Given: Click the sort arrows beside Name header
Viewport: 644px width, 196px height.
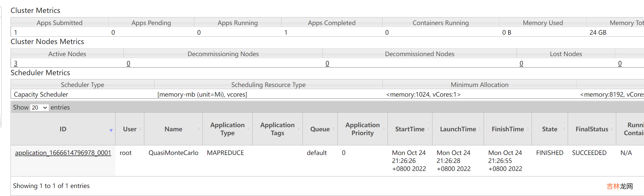Looking at the screenshot, I should [x=199, y=129].
